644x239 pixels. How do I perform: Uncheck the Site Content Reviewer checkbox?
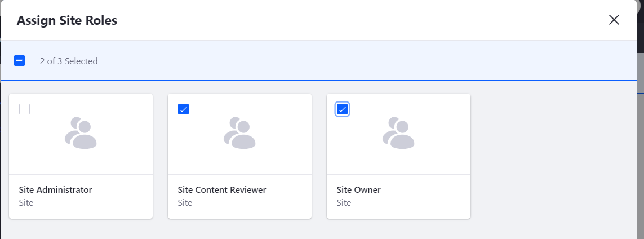click(x=184, y=109)
